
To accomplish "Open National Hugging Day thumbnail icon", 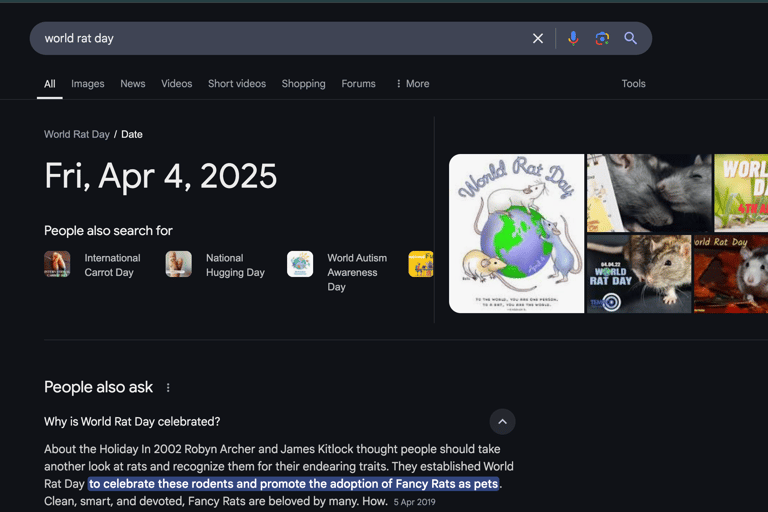I will (179, 264).
